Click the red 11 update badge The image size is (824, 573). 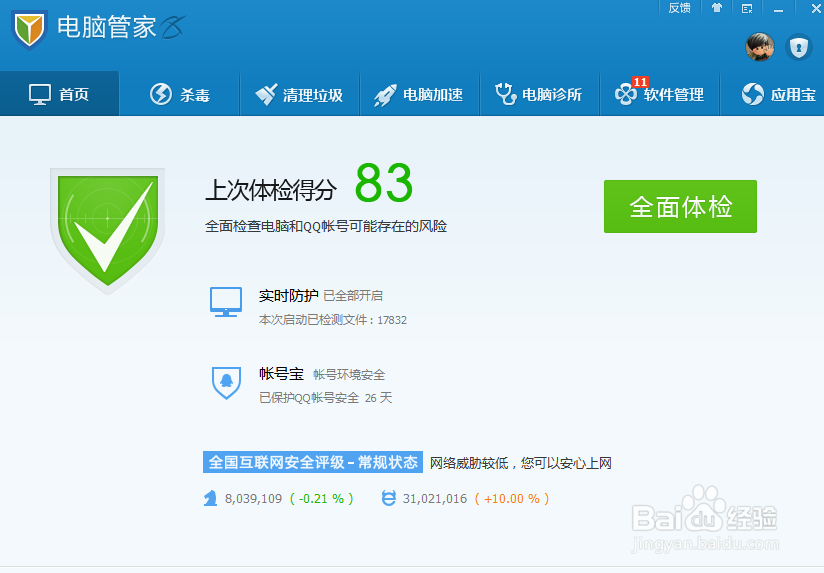click(x=640, y=82)
